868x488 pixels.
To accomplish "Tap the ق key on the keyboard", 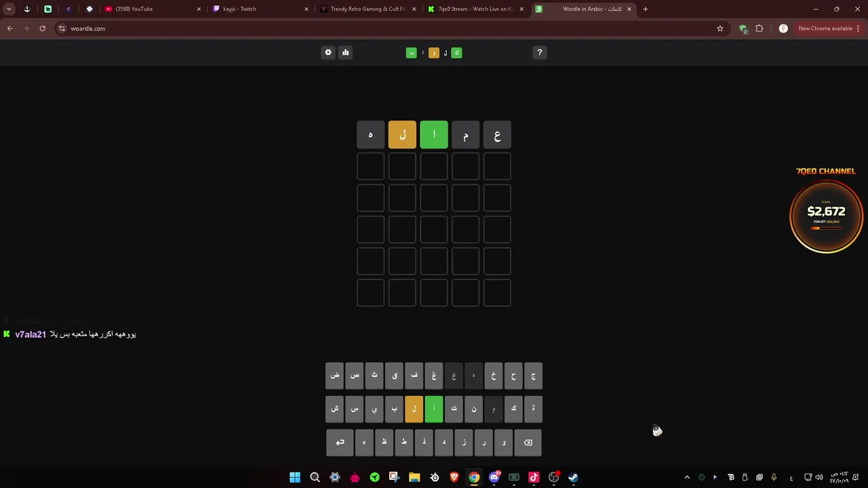I will coord(395,375).
